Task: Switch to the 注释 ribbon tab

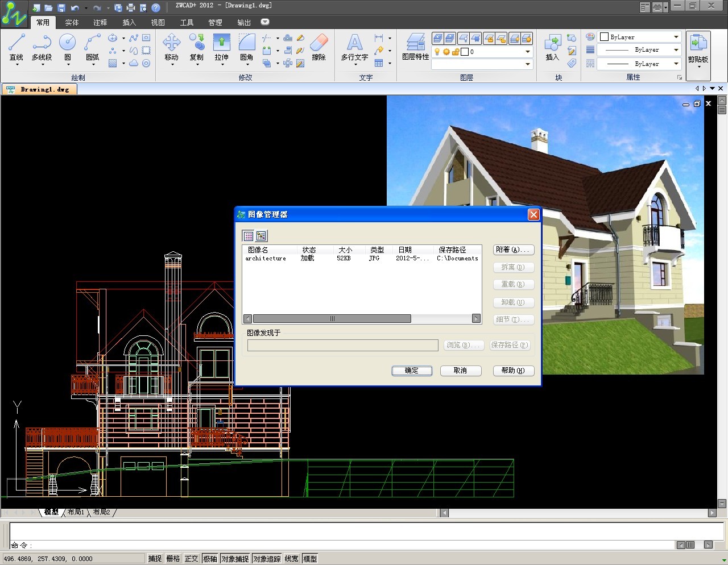Action: 100,23
